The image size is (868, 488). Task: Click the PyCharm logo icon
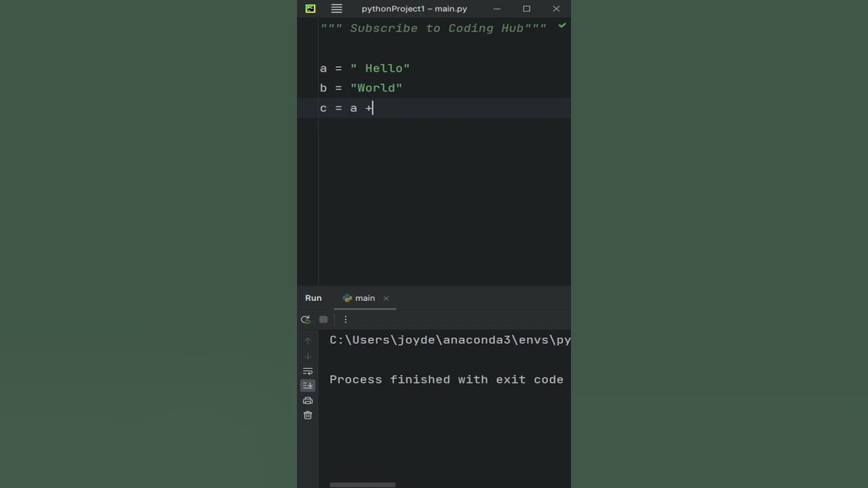coord(311,9)
